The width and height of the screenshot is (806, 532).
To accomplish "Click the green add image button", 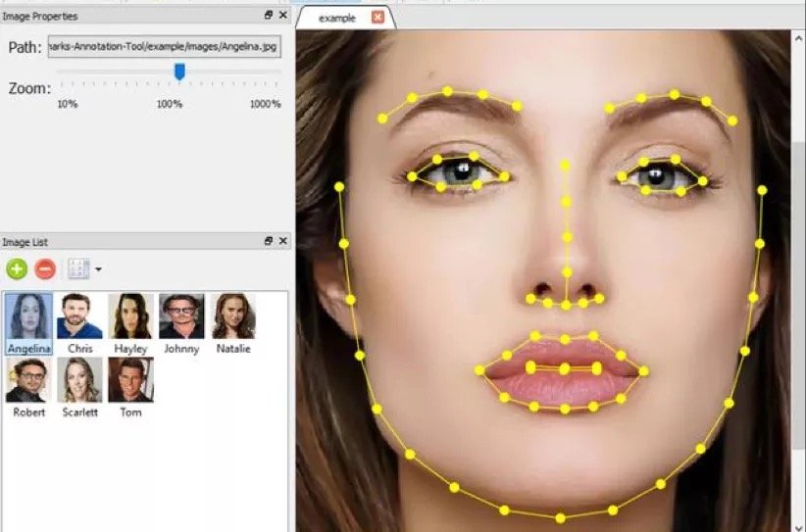I will click(17, 269).
